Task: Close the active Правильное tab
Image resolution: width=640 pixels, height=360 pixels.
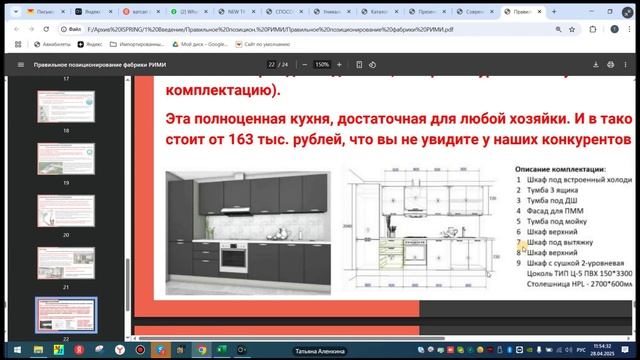Action: click(x=539, y=12)
